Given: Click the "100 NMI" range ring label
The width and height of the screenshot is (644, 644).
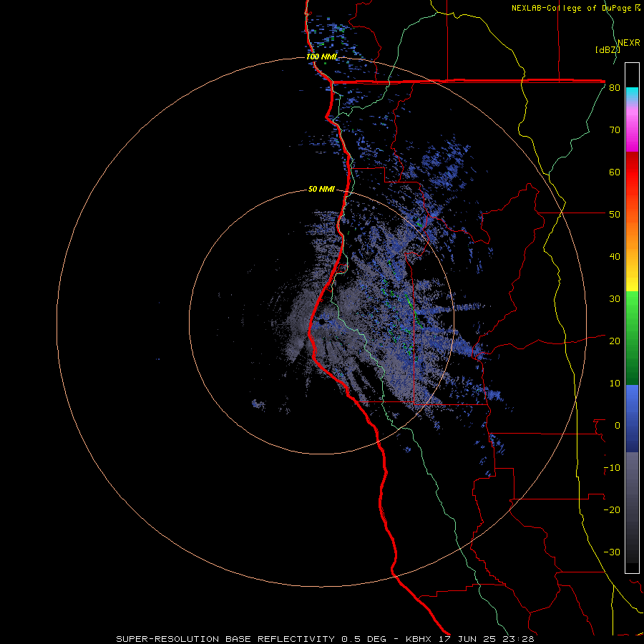Looking at the screenshot, I should pos(321,57).
